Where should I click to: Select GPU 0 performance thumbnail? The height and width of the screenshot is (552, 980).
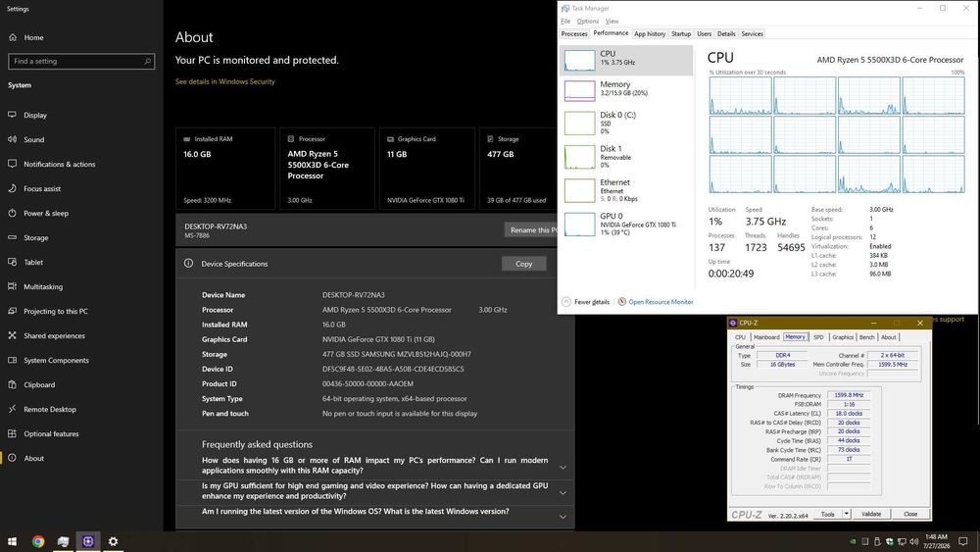click(579, 224)
